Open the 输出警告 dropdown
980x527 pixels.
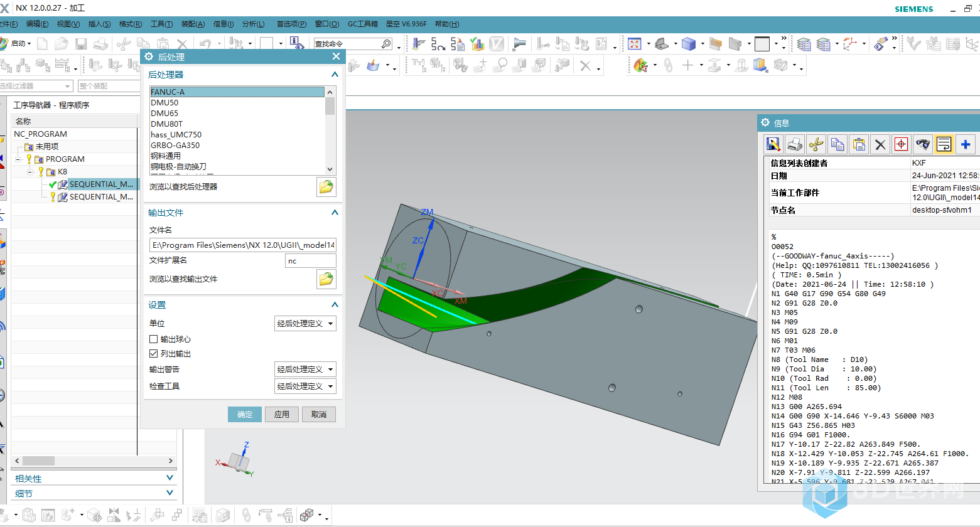click(x=306, y=370)
